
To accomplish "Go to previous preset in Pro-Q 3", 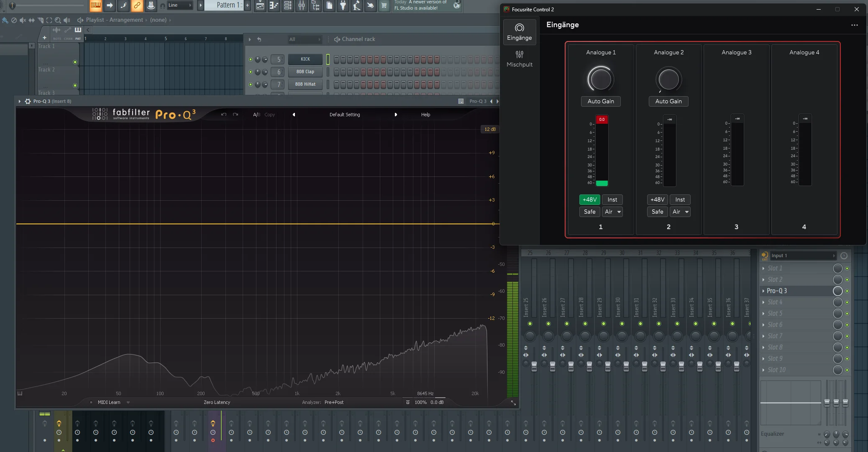I will (294, 115).
